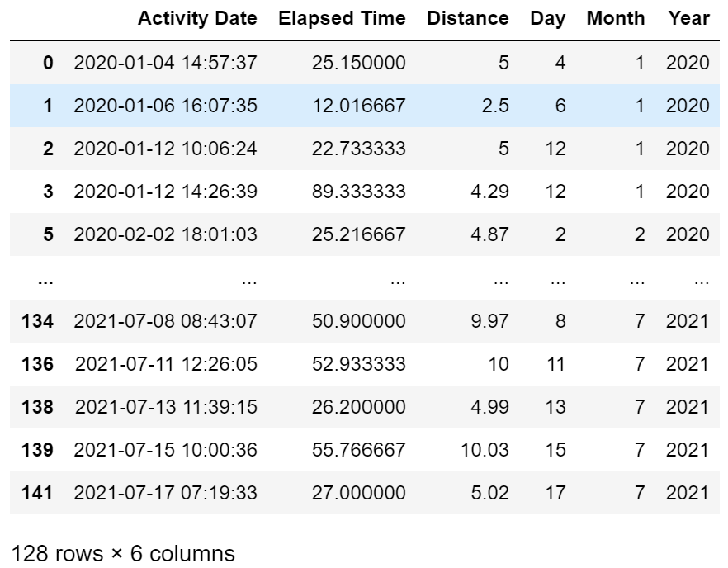Viewport: 728px width, 568px height.
Task: Click row index 0
Action: click(x=48, y=63)
